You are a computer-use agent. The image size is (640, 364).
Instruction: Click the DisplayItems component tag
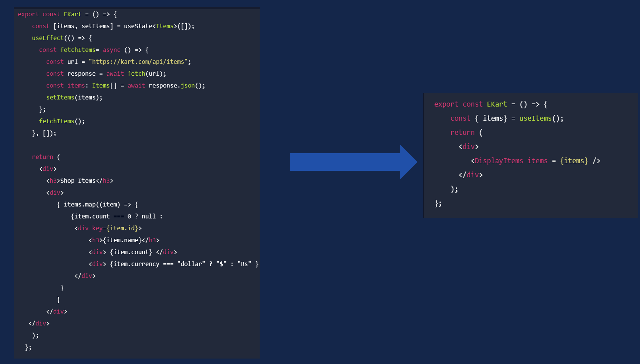tap(499, 160)
